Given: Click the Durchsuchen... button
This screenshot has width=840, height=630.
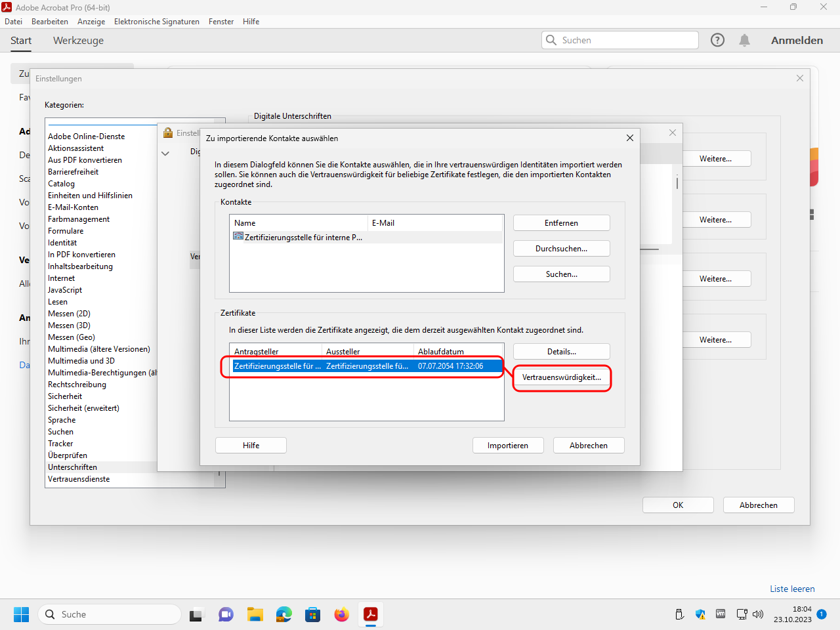Looking at the screenshot, I should (x=561, y=249).
